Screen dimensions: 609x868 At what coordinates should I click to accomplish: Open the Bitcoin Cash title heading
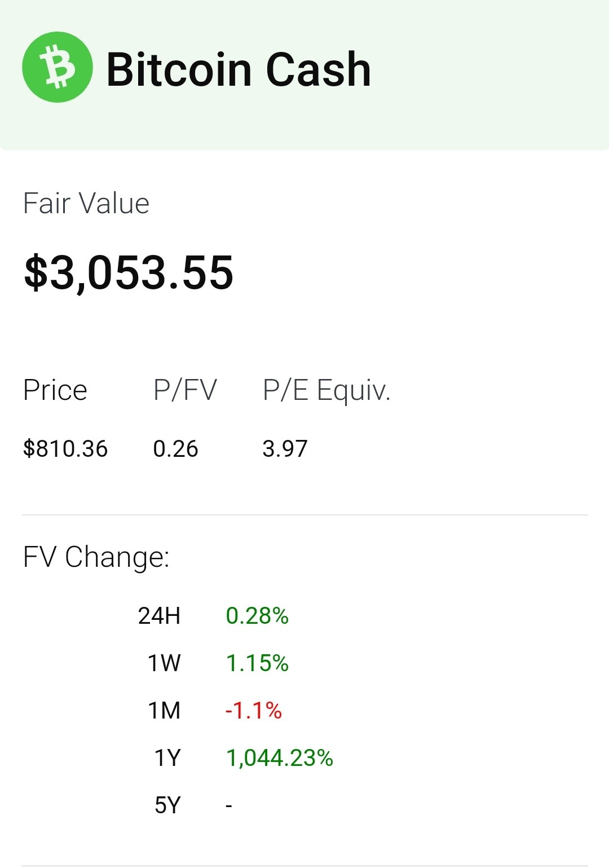pos(239,69)
